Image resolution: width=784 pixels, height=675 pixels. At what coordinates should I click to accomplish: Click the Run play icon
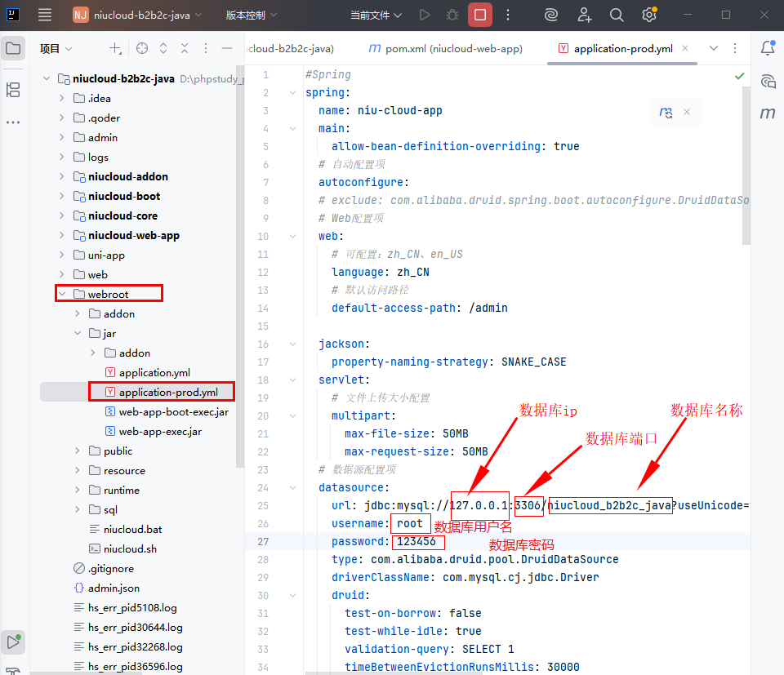pos(424,15)
